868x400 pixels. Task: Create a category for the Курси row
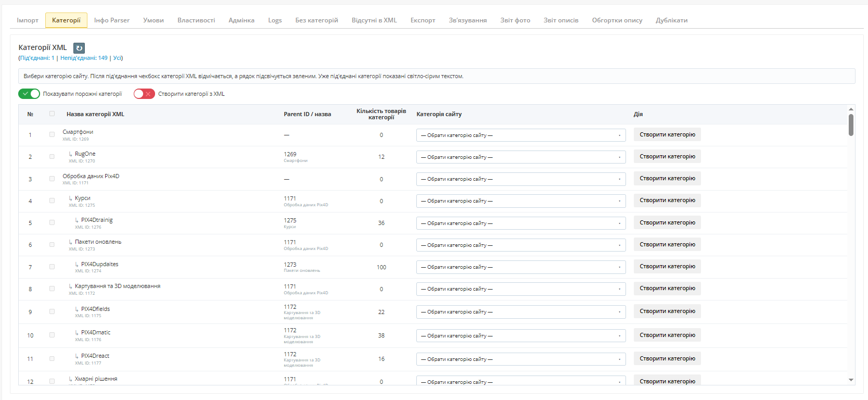(667, 200)
